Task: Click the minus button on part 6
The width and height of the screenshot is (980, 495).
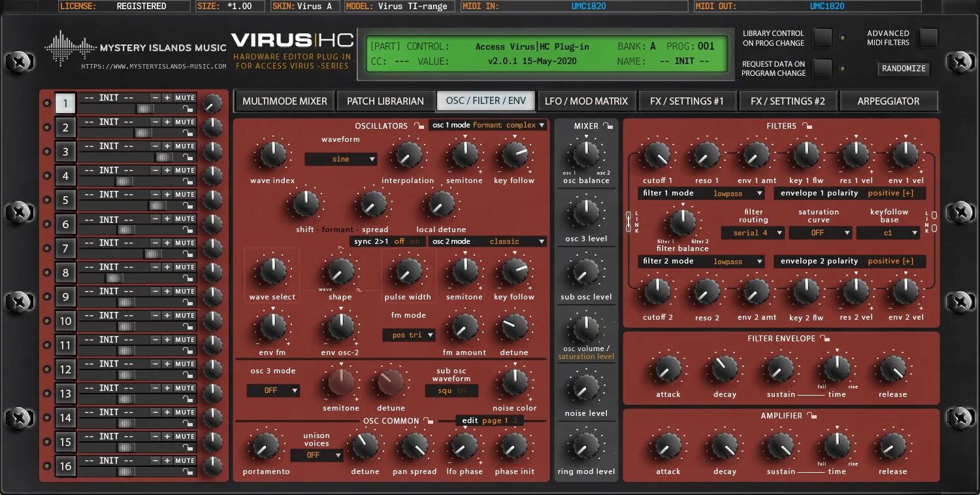Action: click(x=155, y=218)
